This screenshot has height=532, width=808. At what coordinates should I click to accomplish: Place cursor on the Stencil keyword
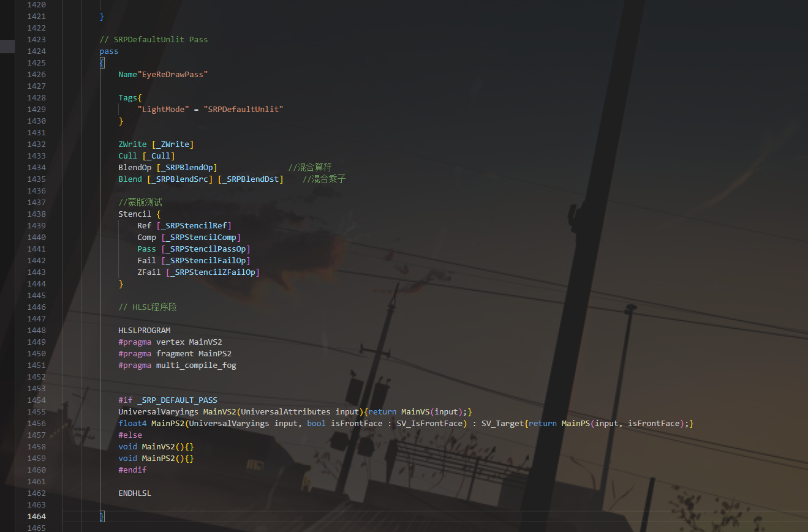pos(135,214)
